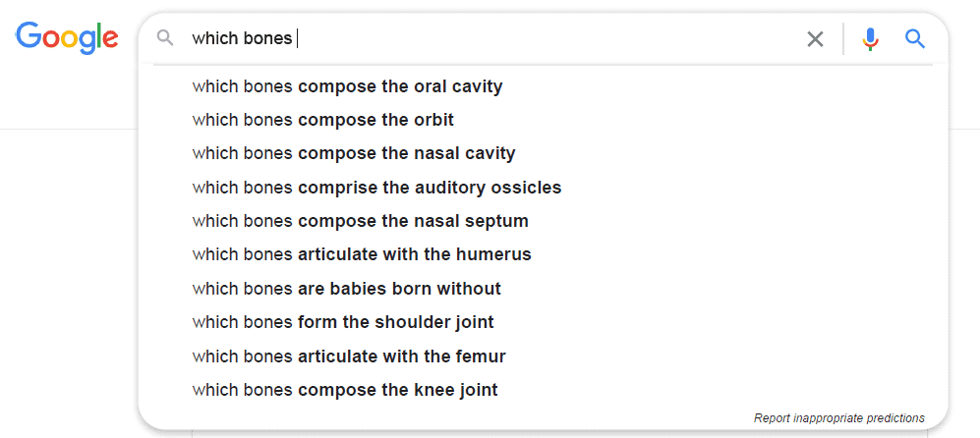Pick "articulate with the femur" suggestion
Image resolution: width=980 pixels, height=438 pixels.
click(349, 356)
